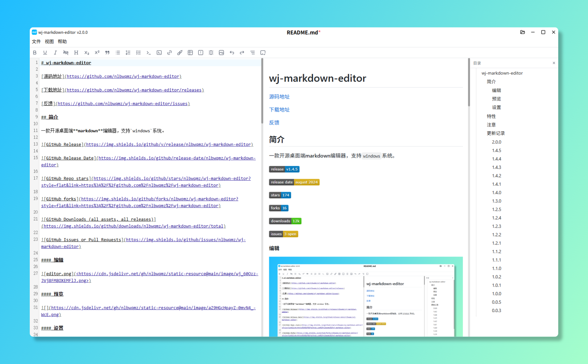Toggle bold formatting
Image resolution: width=588 pixels, height=364 pixels.
tap(35, 53)
